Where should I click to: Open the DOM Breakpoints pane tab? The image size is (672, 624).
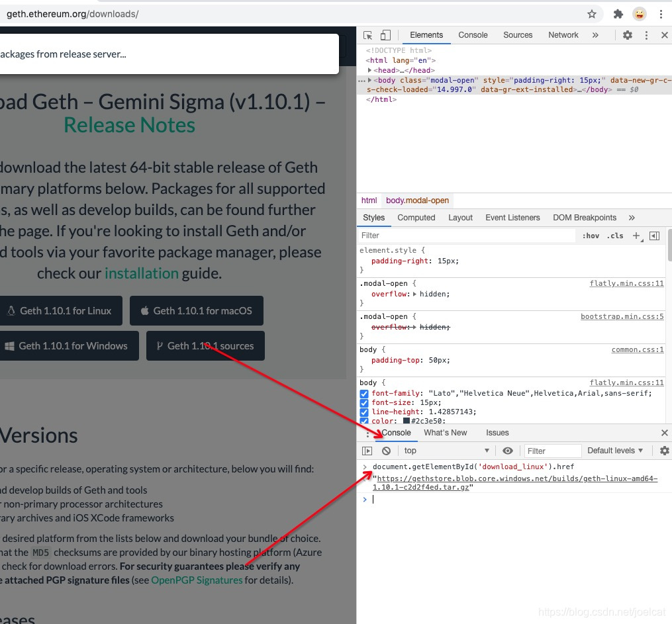point(585,218)
